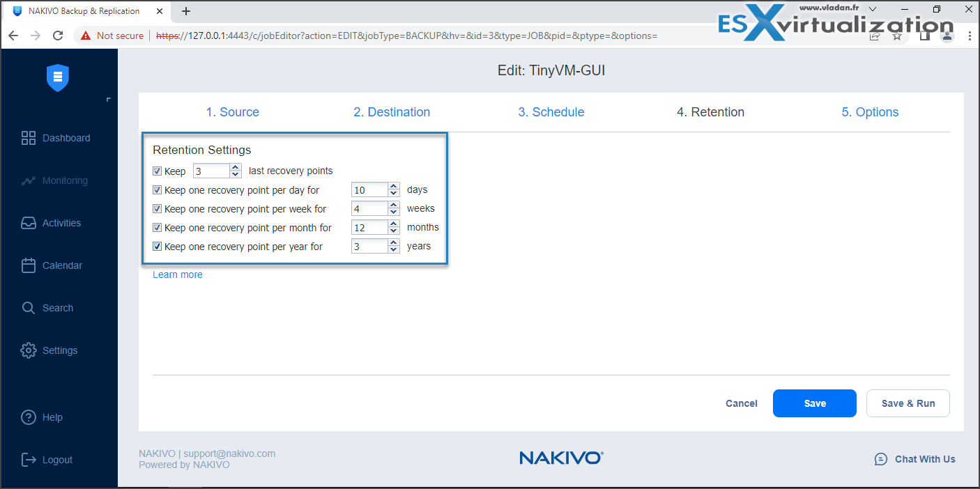
Task: Collapse the sidebar with small corner arrow
Action: pos(108,100)
